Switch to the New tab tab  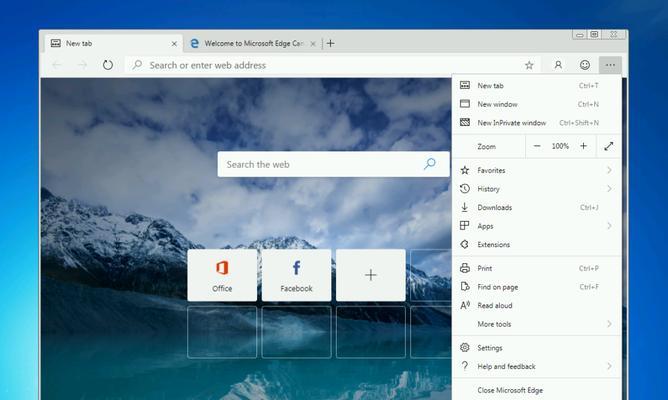114,43
